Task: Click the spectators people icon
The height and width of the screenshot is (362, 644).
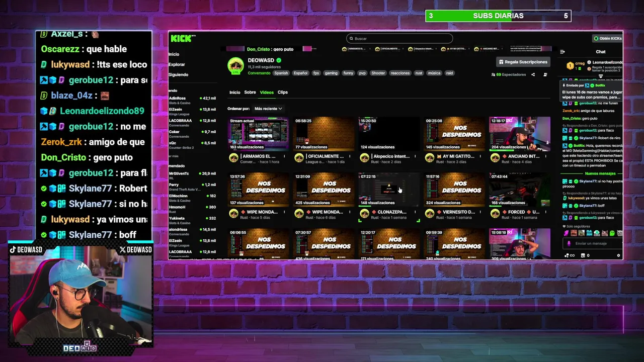Action: tap(493, 74)
